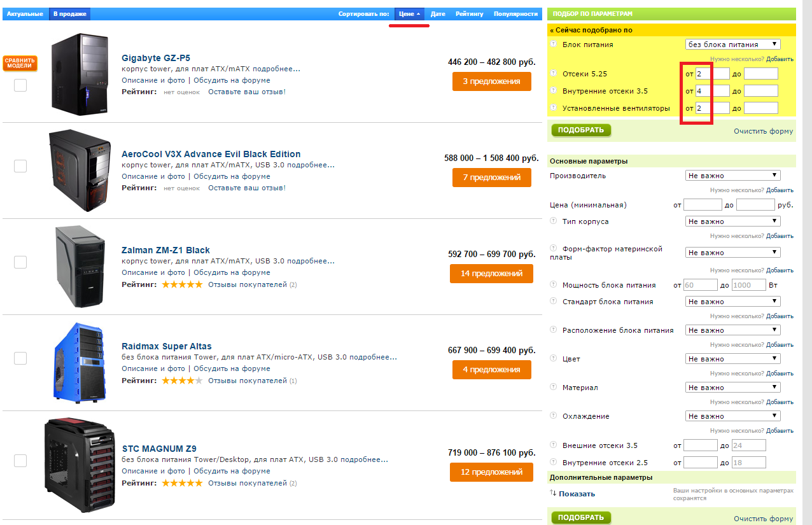
Task: Expand the Форм-фактор материнской платы dropdown
Action: [x=733, y=253]
